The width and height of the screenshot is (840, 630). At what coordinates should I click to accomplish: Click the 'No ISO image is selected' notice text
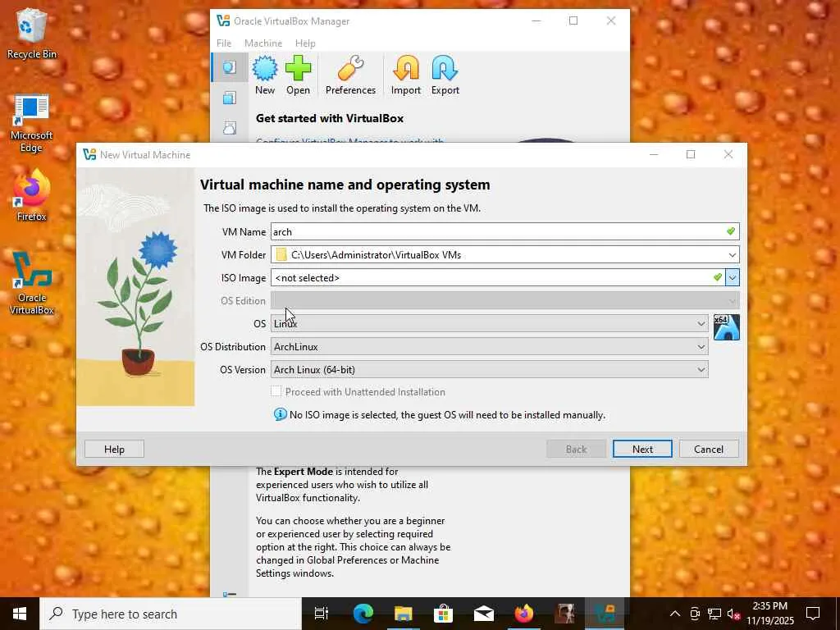(447, 414)
